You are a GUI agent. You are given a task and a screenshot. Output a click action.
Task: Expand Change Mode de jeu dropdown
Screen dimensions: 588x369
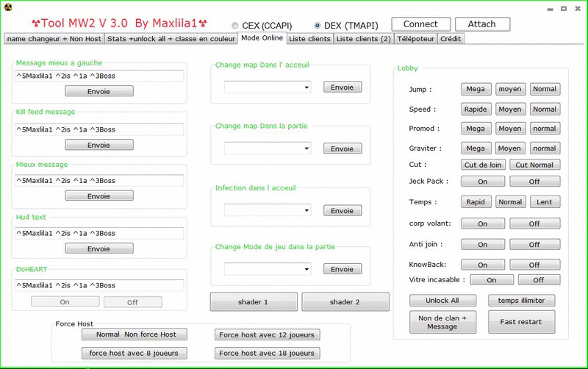click(268, 269)
